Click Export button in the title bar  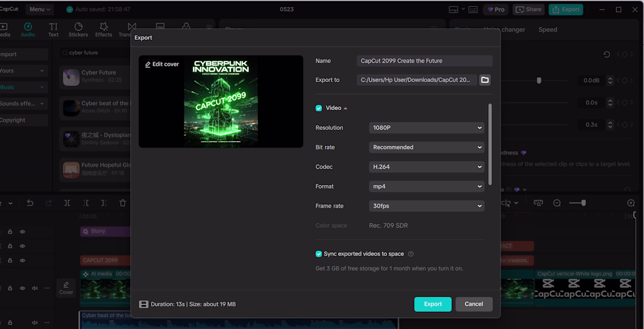tap(566, 9)
